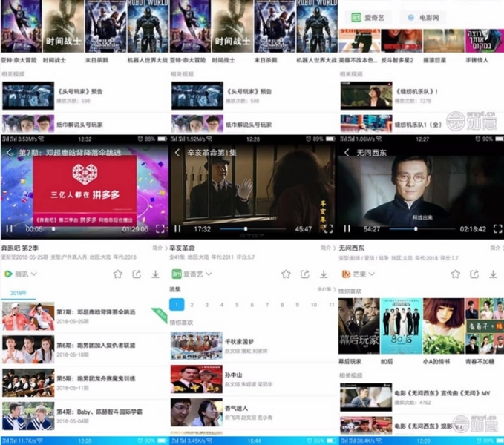Image resolution: width=504 pixels, height=445 pixels.
Task: Expand 简介 next to 奔跑吧 第2季
Action: pos(160,248)
